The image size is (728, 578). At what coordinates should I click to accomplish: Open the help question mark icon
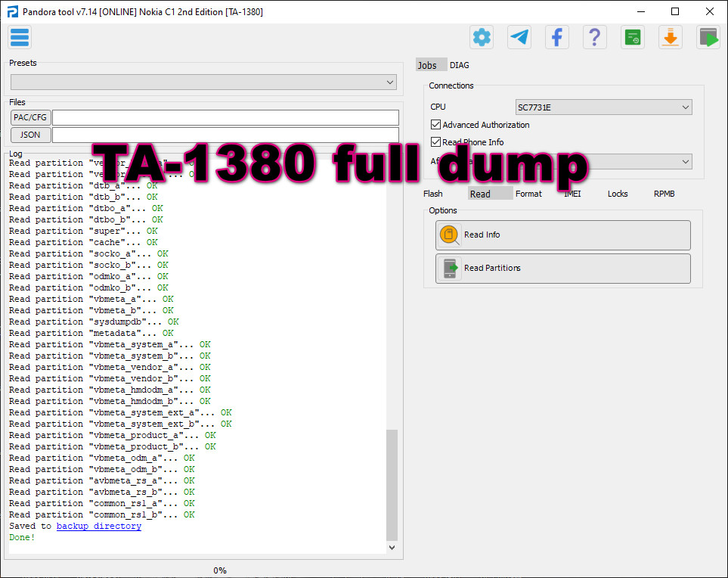click(x=594, y=37)
